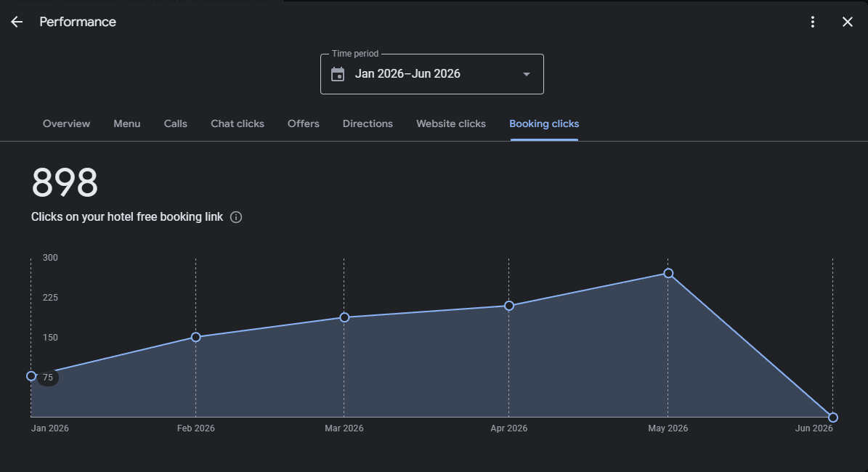Viewport: 868px width, 472px height.
Task: Click the Feb 2026 data point on chart
Action: pos(196,337)
